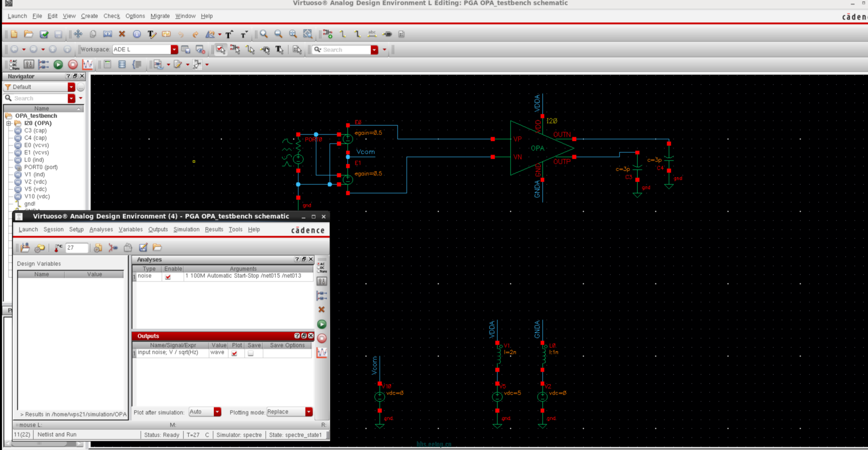Viewport: 868px width, 450px height.
Task: Click the green Netlist and Run button in ADE window
Action: pos(322,324)
